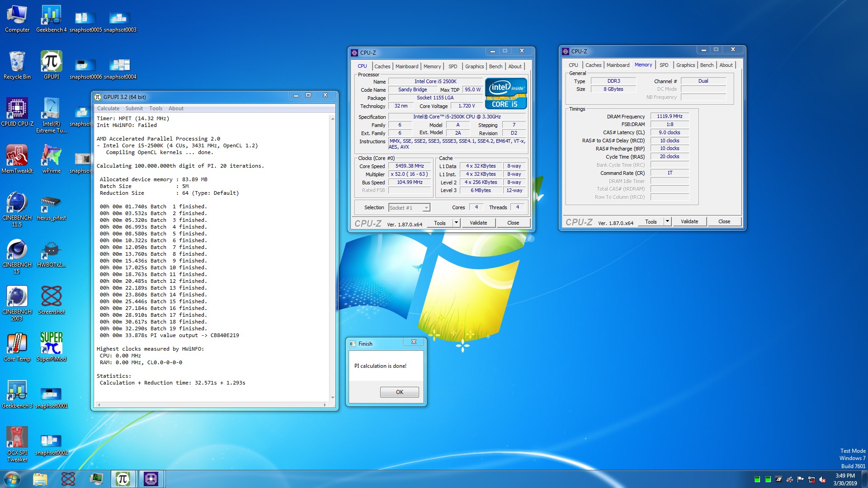Click GPUPI horizontal scrollbar right arrow
Image resolution: width=868 pixels, height=488 pixels.
[325, 405]
